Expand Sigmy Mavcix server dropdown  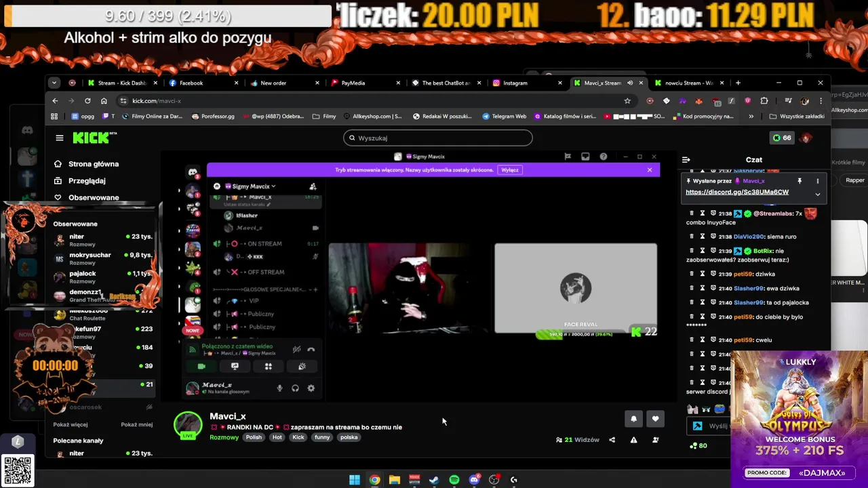coord(251,186)
